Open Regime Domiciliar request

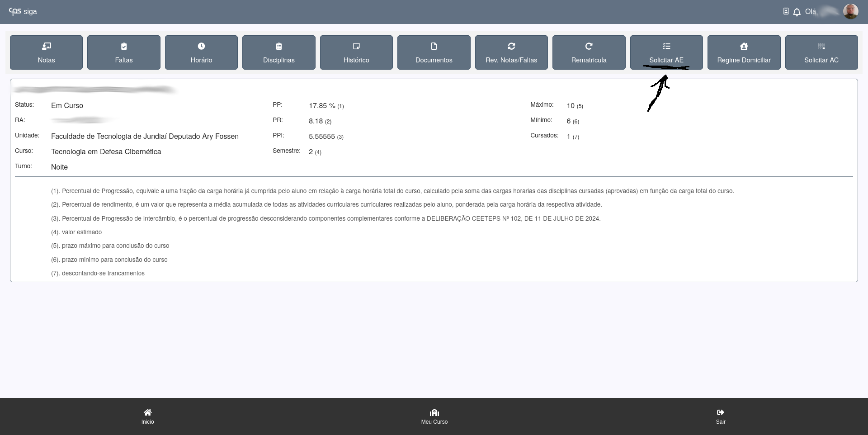744,52
